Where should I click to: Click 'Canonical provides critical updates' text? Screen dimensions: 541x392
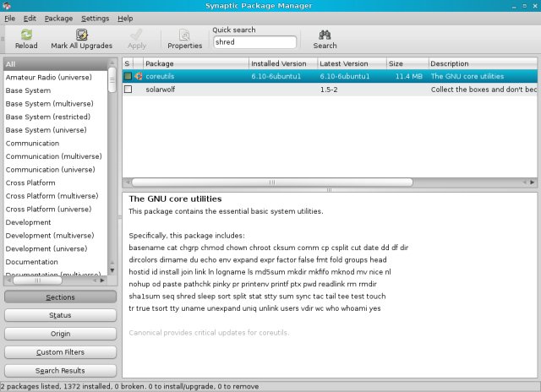coord(209,333)
